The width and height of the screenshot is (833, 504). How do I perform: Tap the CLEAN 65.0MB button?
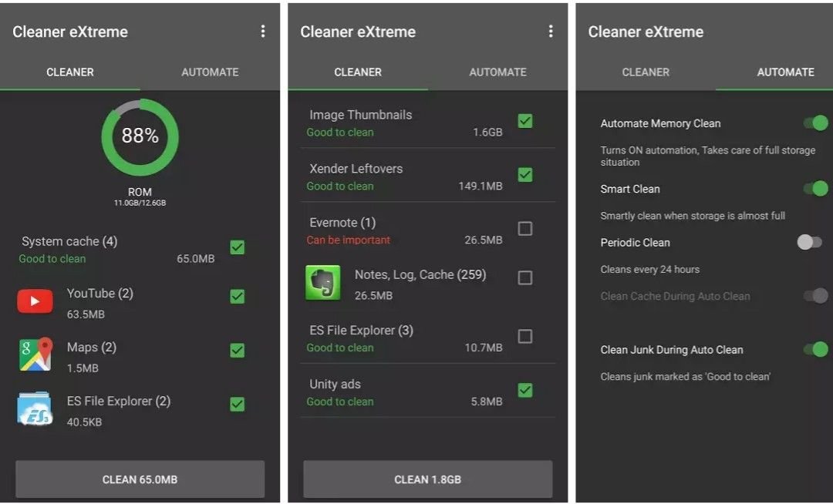point(140,479)
